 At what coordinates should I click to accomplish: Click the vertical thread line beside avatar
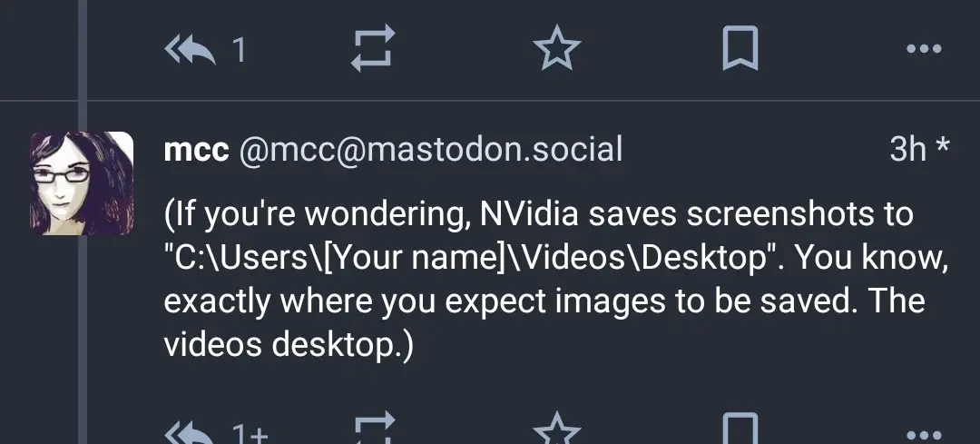[82, 340]
